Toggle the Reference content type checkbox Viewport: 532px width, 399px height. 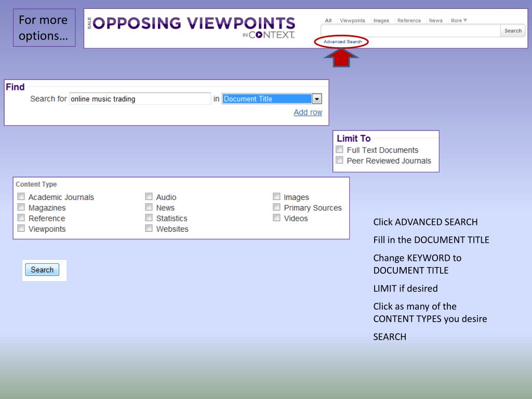click(x=21, y=218)
